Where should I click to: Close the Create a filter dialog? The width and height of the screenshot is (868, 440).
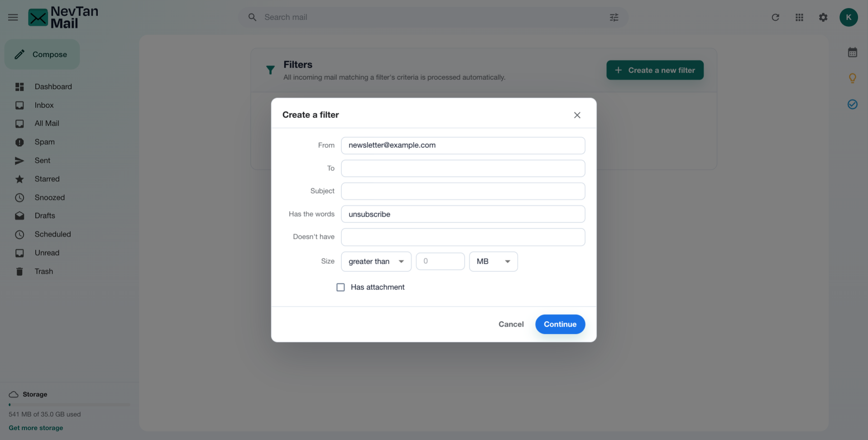coord(577,115)
